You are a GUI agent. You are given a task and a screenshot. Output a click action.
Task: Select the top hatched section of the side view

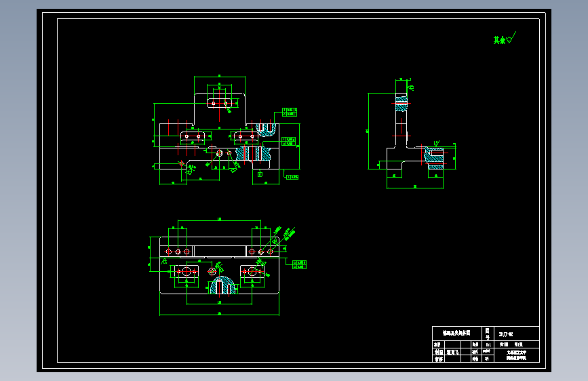click(x=401, y=104)
